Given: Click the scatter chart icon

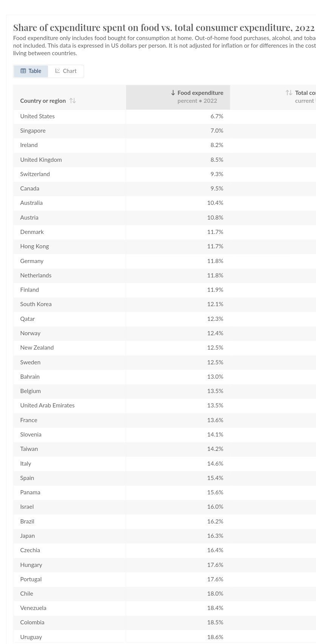Looking at the screenshot, I should click(58, 71).
